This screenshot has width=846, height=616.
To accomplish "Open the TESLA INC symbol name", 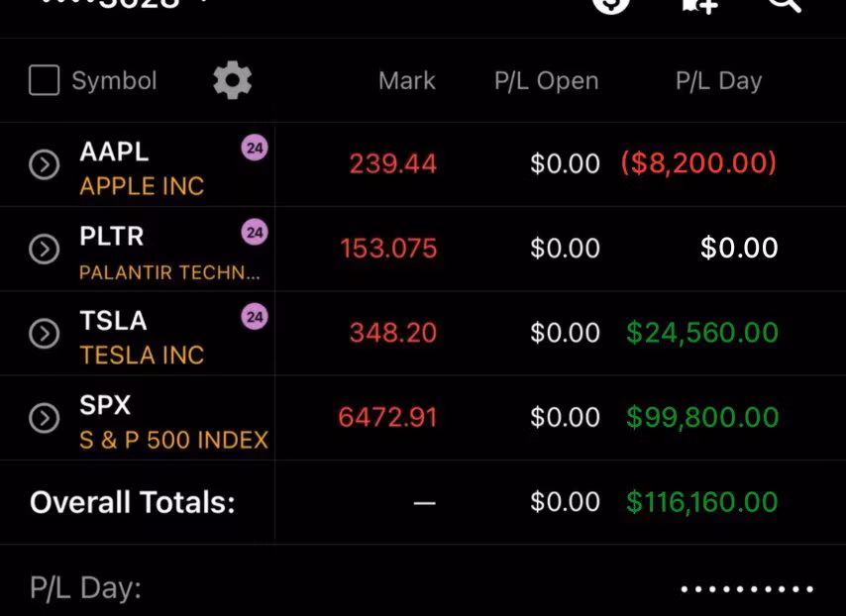I will [x=142, y=355].
